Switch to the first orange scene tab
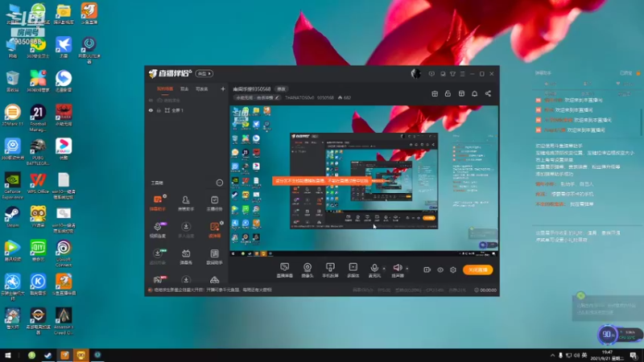The width and height of the screenshot is (644, 362). click(x=165, y=88)
